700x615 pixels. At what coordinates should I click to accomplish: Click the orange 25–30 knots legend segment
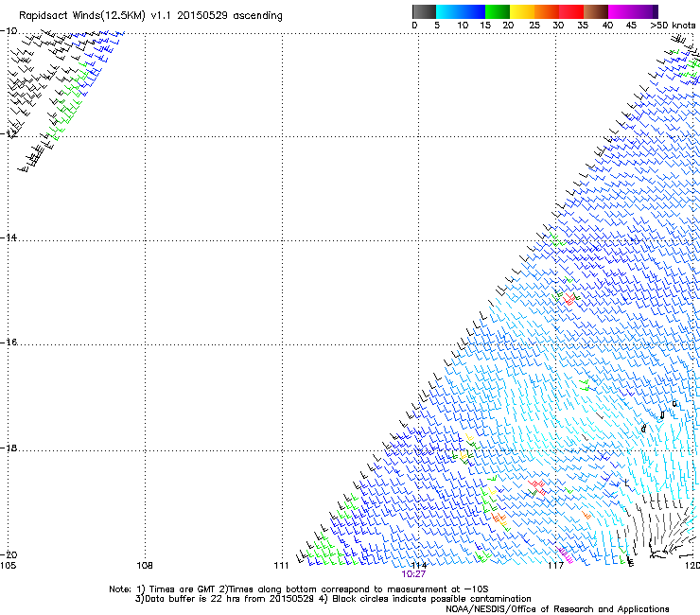(547, 11)
